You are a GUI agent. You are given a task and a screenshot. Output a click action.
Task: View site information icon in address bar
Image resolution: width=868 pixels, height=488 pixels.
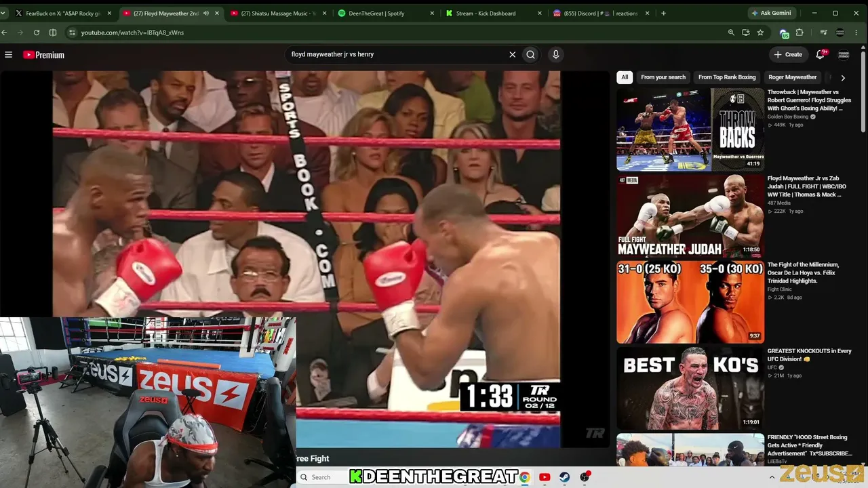pos(72,33)
